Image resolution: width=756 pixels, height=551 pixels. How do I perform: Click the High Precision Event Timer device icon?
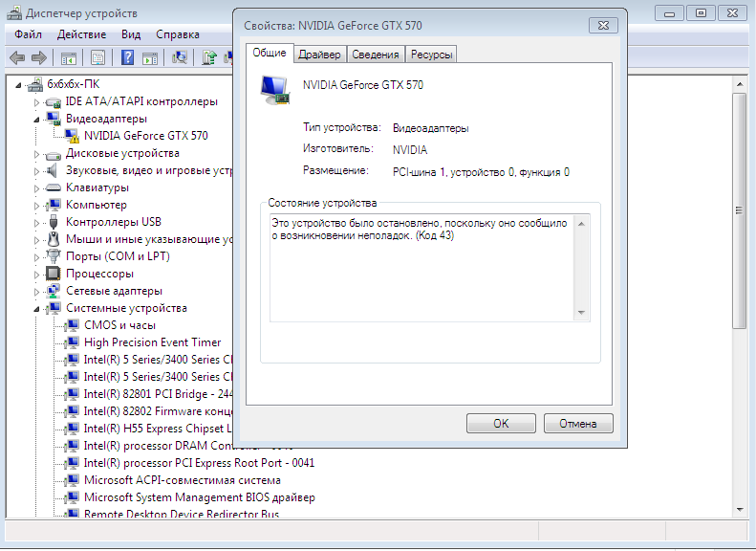[x=73, y=342]
